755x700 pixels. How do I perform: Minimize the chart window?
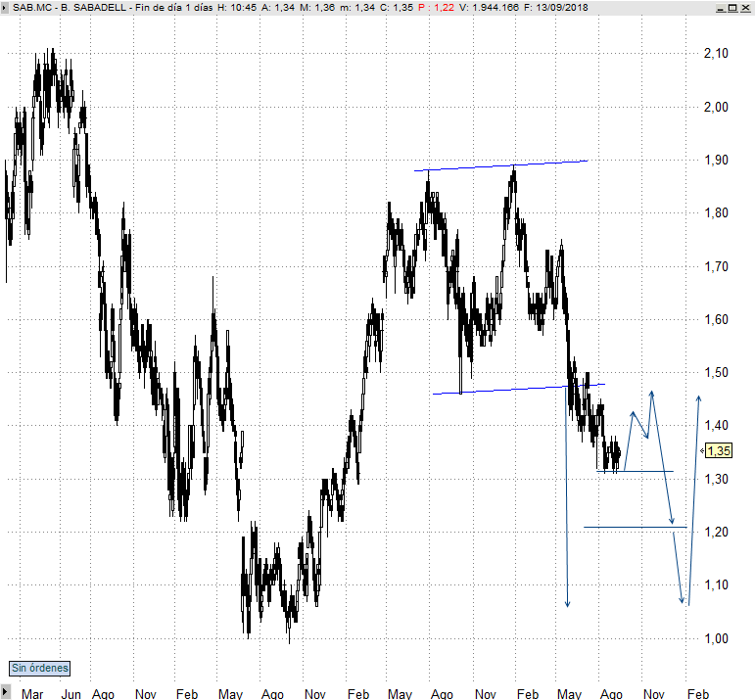tap(721, 8)
